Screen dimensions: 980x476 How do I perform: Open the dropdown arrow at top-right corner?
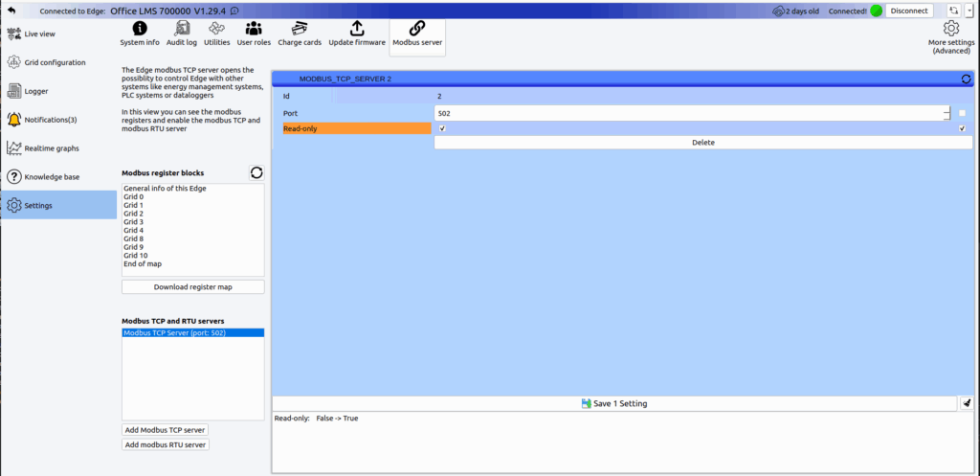(x=969, y=11)
